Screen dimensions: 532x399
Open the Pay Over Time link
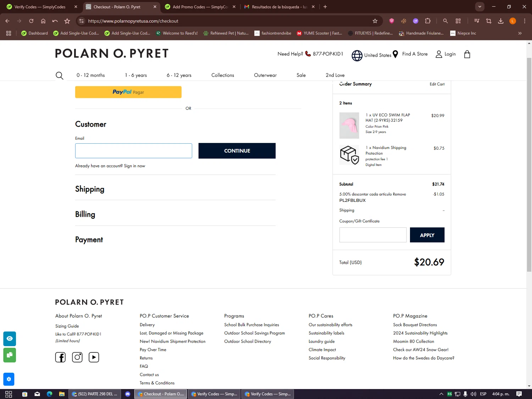point(153,350)
